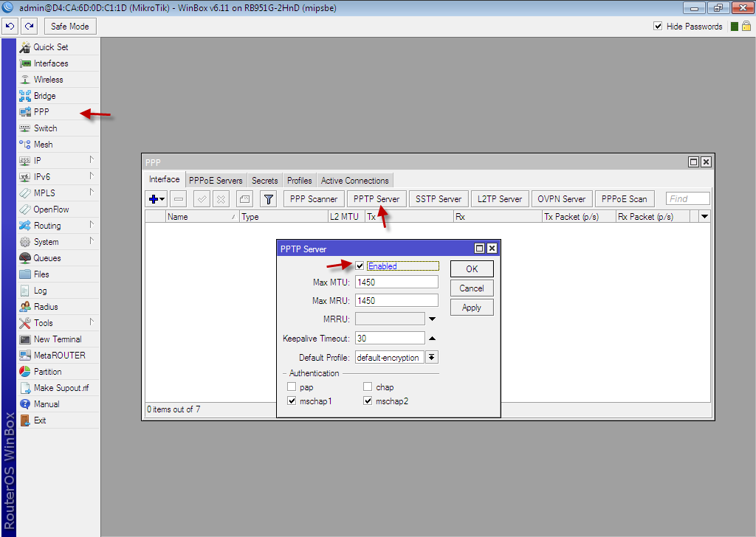
Task: Click the SSTP Server button
Action: tap(439, 199)
